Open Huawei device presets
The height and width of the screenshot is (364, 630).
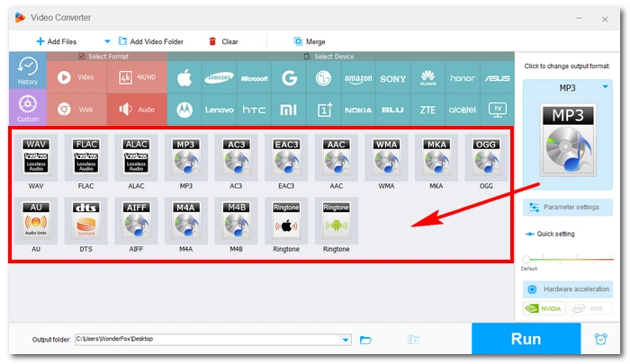click(x=427, y=78)
